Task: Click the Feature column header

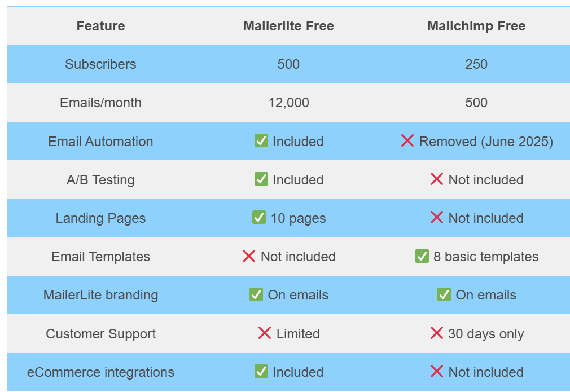Action: coord(100,26)
